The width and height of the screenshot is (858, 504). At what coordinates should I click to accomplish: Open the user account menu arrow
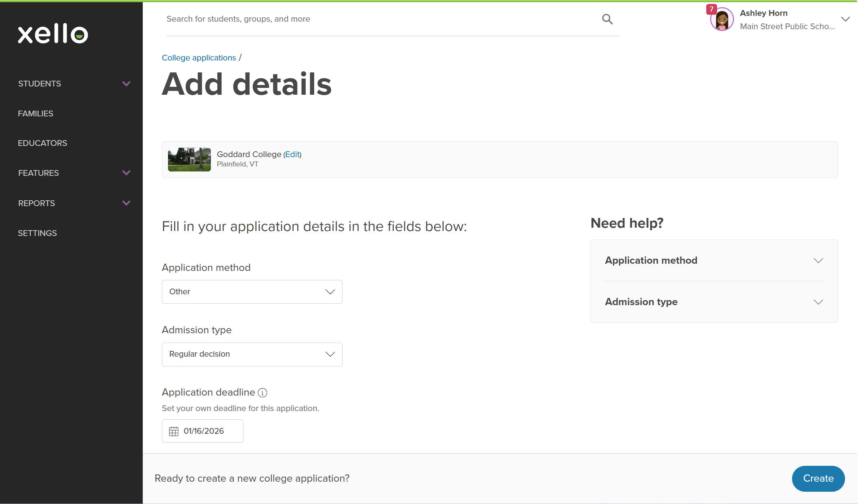(x=845, y=19)
